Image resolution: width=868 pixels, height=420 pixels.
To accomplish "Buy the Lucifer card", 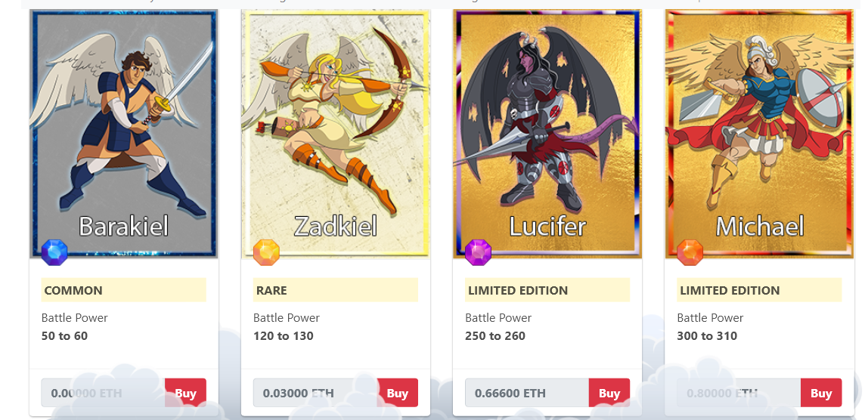I will pyautogui.click(x=609, y=393).
